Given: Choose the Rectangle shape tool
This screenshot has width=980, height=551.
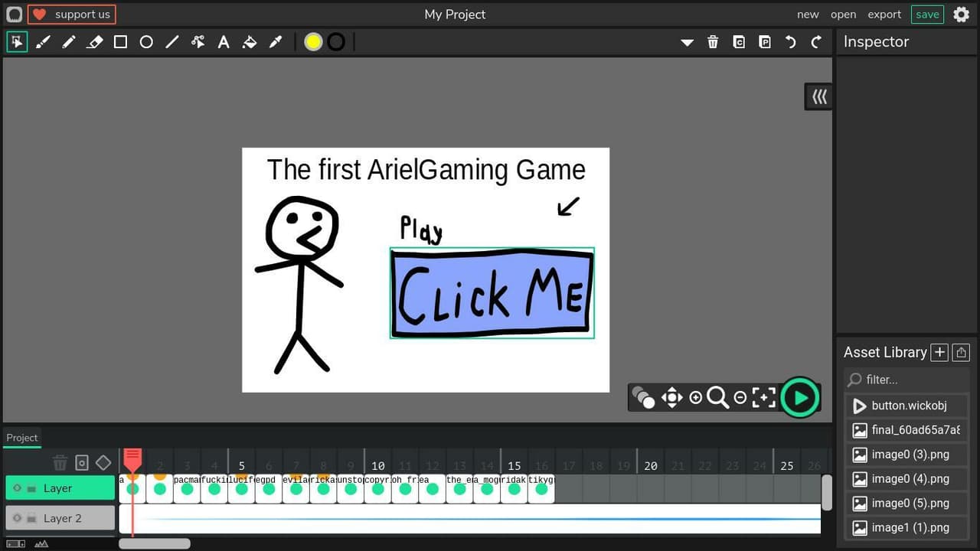Looking at the screenshot, I should click(x=121, y=42).
